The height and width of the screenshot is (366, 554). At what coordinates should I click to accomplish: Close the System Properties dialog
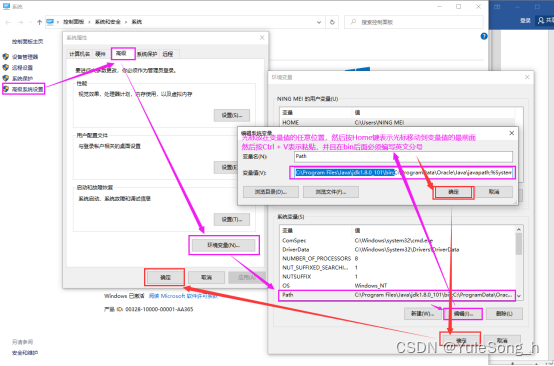(x=262, y=37)
